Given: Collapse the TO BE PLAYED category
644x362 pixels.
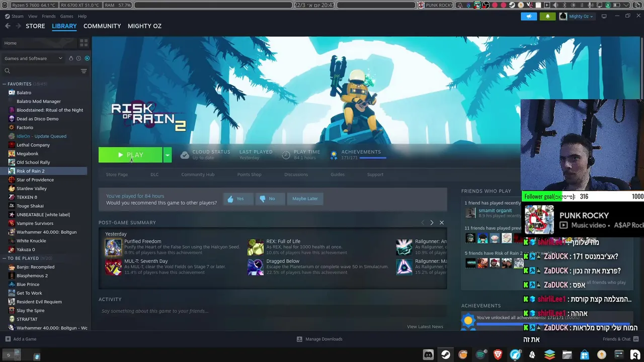Looking at the screenshot, I should (x=5, y=258).
